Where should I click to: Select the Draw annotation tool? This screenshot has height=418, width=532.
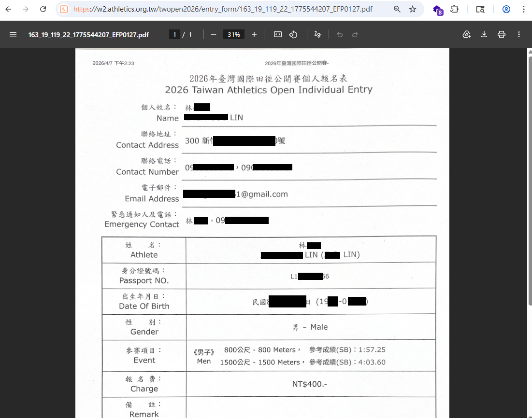(x=317, y=35)
